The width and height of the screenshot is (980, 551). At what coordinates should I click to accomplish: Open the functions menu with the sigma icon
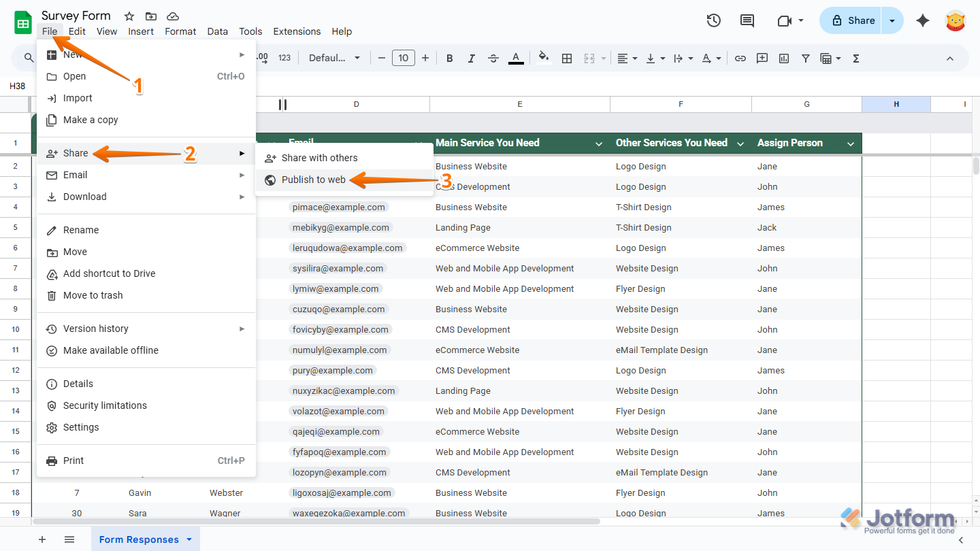(855, 58)
